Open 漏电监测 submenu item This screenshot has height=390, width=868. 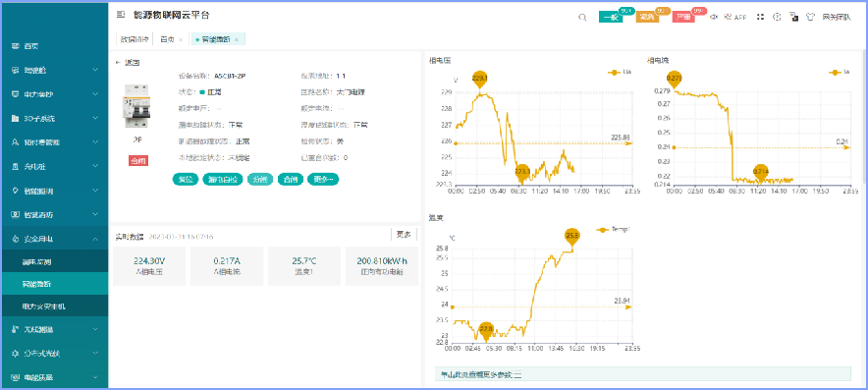(x=54, y=261)
